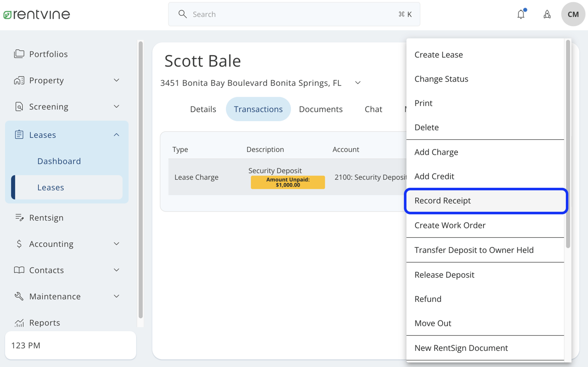The image size is (588, 367).
Task: Open the address dropdown arrow
Action: tap(358, 83)
